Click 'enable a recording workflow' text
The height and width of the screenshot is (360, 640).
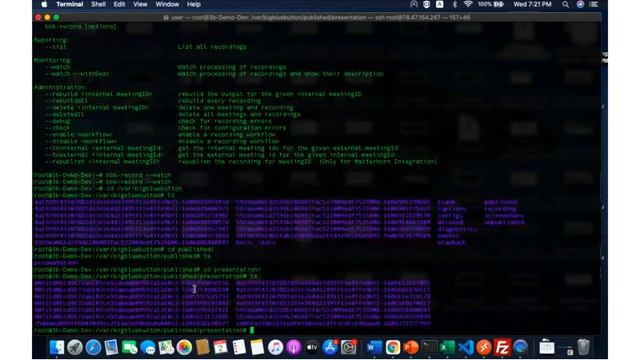[x=227, y=134]
